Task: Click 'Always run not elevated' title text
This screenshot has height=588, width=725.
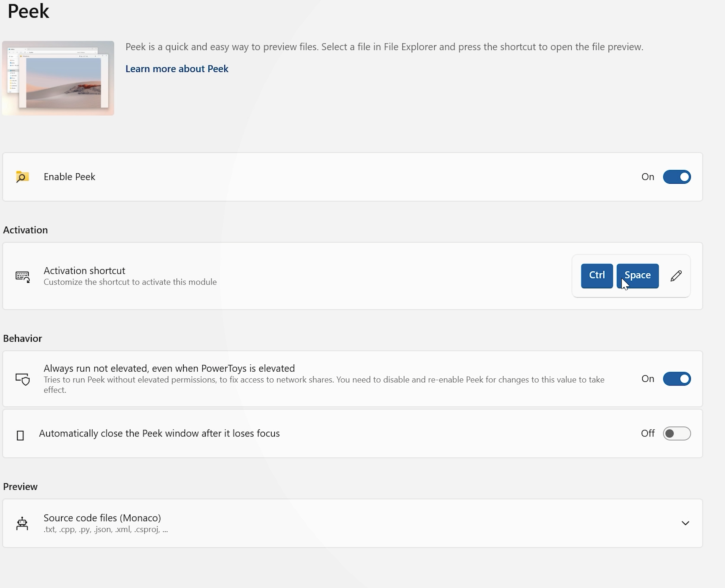Action: coord(169,368)
